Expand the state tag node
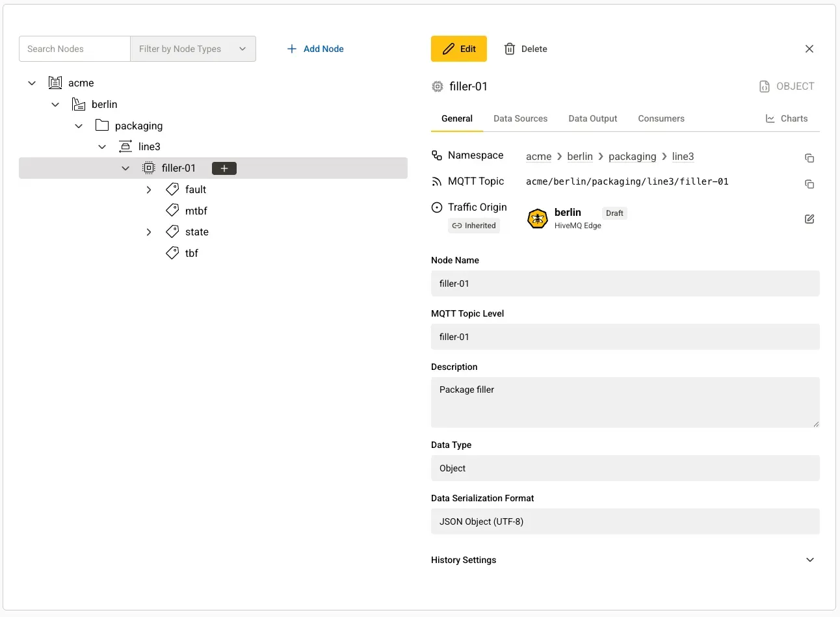 pyautogui.click(x=149, y=232)
